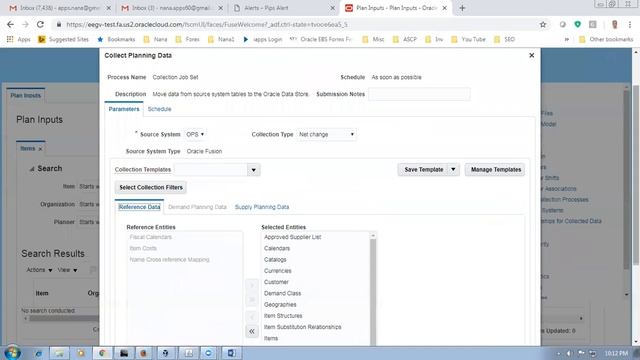Open the ASCP bookmark folder

404,39
